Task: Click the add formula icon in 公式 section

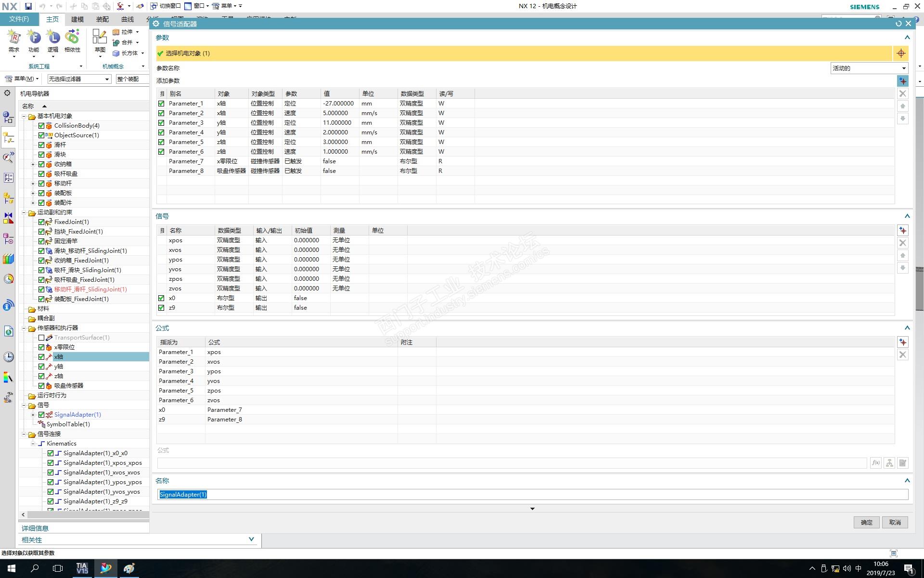Action: pyautogui.click(x=902, y=342)
